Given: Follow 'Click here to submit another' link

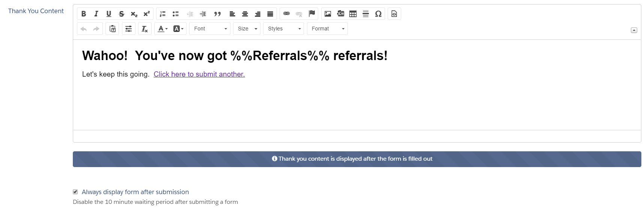Looking at the screenshot, I should tap(199, 74).
